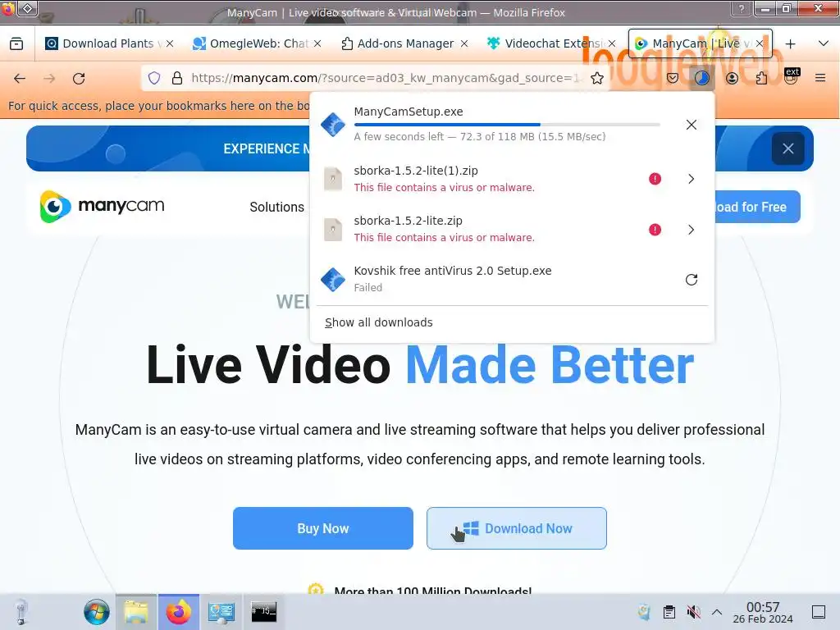This screenshot has height=630, width=840.
Task: Click the Download Now button
Action: pyautogui.click(x=517, y=528)
